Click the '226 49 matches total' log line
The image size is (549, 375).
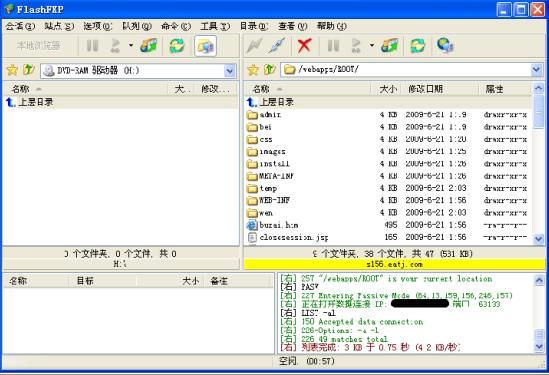tap(334, 339)
